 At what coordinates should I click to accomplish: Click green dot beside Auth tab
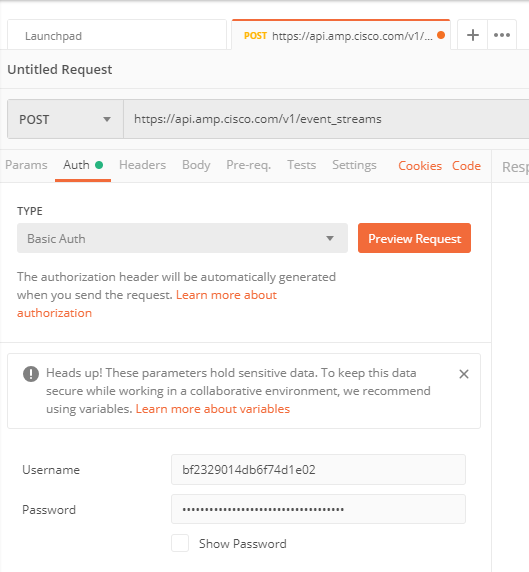pos(99,165)
